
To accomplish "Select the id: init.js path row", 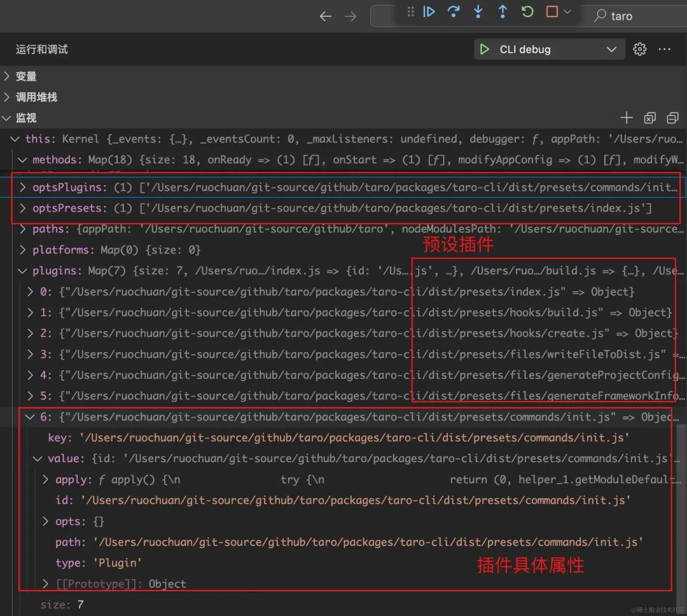I will (343, 500).
